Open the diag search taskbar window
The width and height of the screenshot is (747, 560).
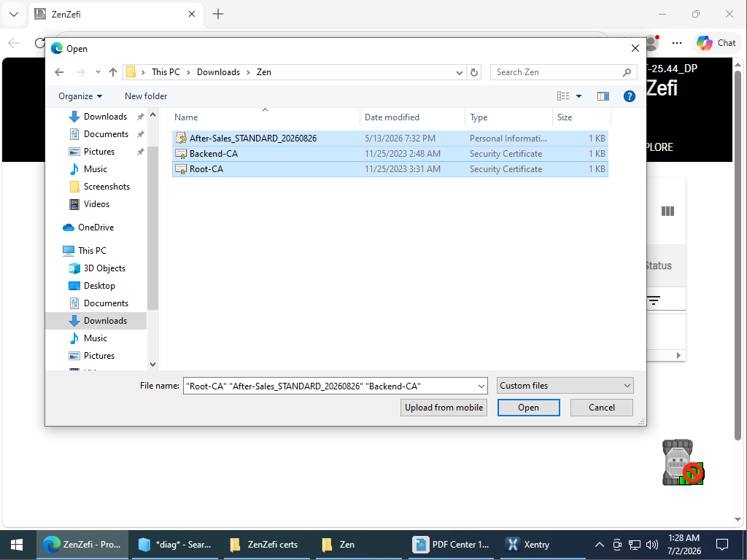pyautogui.click(x=175, y=545)
